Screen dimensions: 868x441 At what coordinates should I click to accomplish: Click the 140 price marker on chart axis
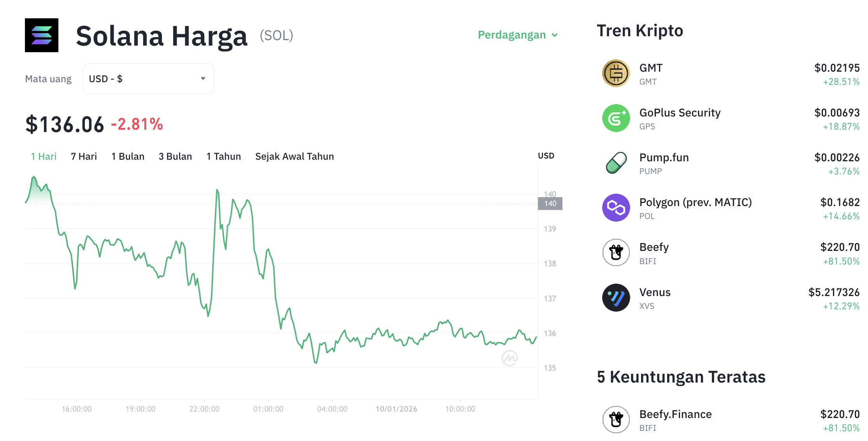(550, 203)
